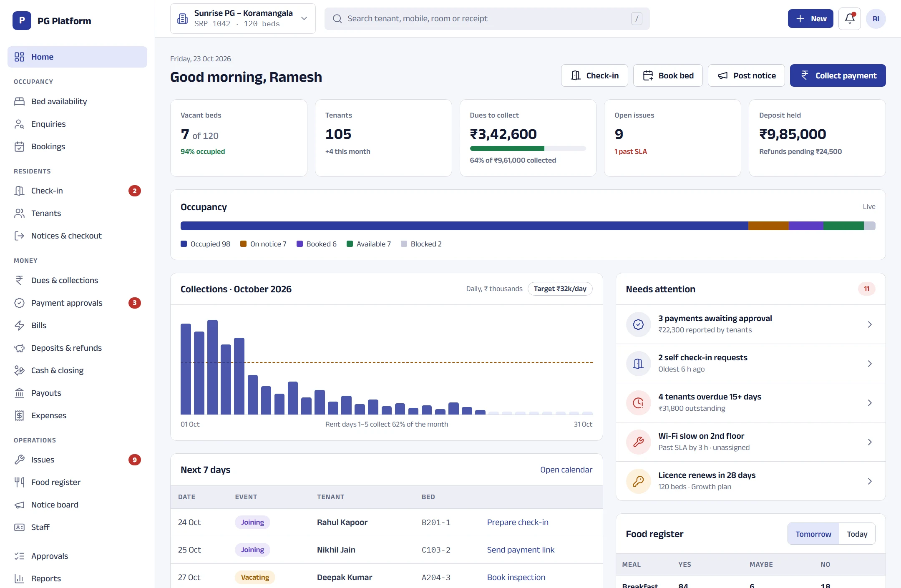
Task: Click the Bed availability sidebar icon
Action: tap(19, 101)
